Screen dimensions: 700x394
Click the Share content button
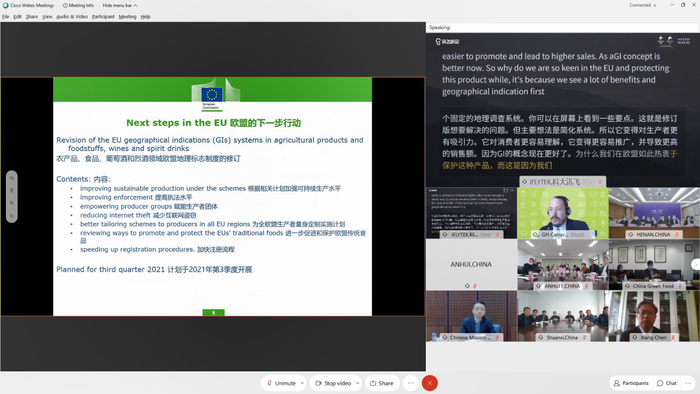pyautogui.click(x=382, y=383)
